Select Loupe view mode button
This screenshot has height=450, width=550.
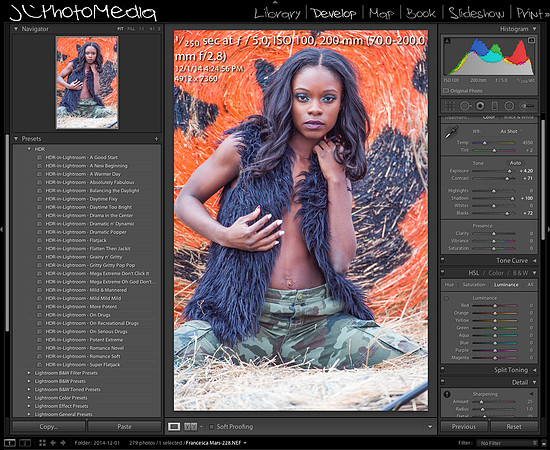(174, 427)
